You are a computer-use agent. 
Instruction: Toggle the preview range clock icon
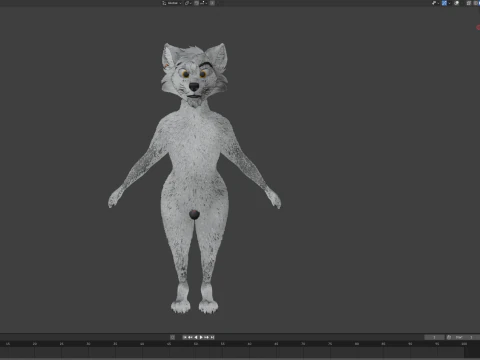(449, 337)
